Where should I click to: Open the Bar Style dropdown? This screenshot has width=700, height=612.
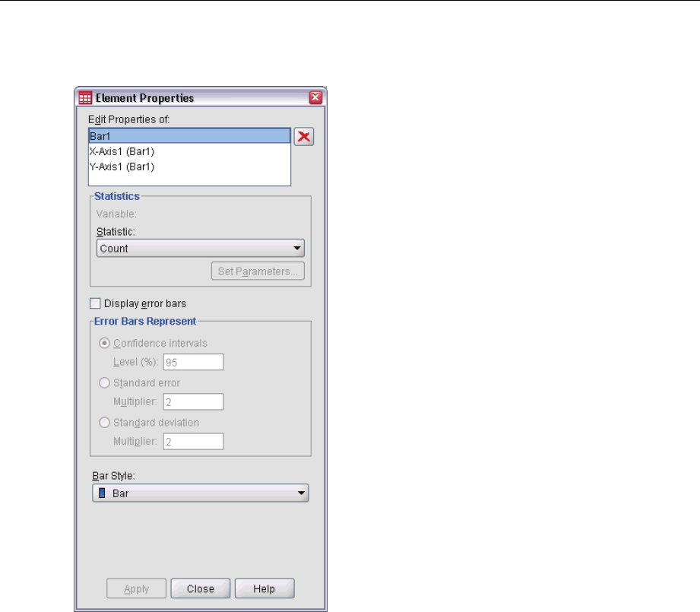pyautogui.click(x=201, y=493)
